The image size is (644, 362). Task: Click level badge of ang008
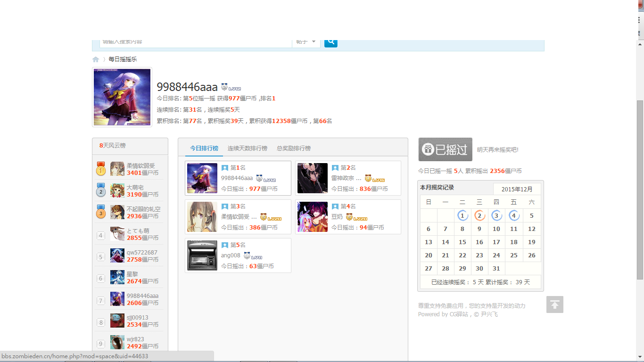click(x=253, y=256)
